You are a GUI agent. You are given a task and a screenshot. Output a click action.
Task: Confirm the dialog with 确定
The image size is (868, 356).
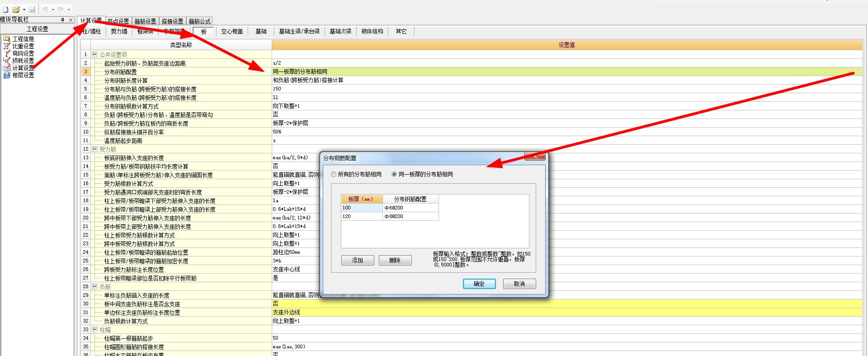479,284
